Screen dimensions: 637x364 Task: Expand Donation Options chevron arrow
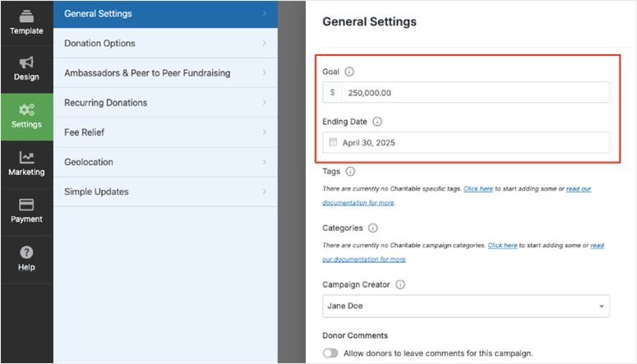[x=265, y=43]
